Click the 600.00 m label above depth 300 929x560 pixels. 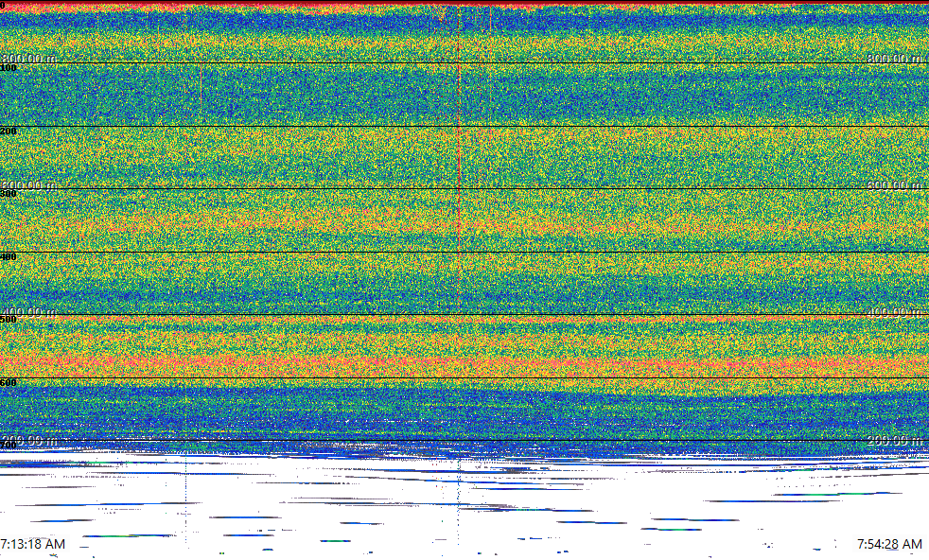coord(28,184)
